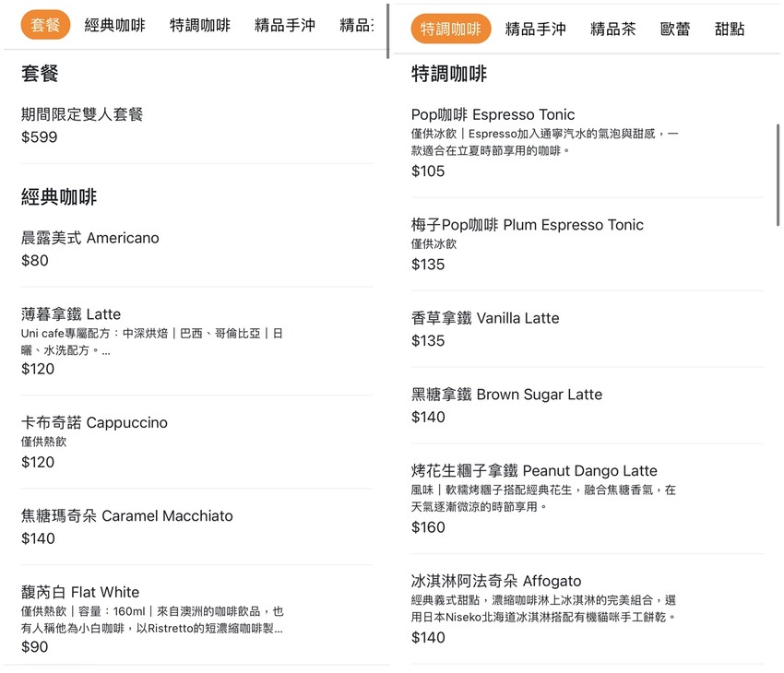This screenshot has height=673, width=784.
Task: Open the 特調咖啡 category tab
Action: click(451, 29)
